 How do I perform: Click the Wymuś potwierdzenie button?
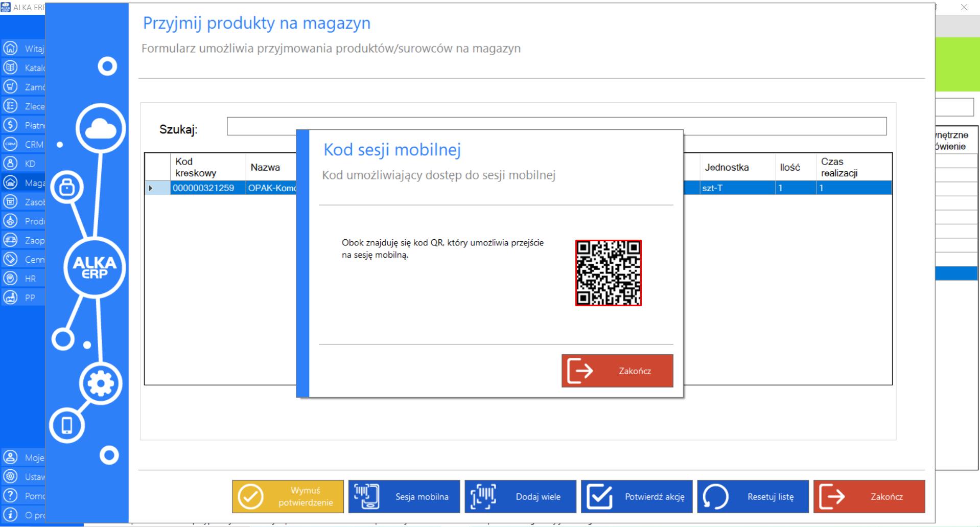point(288,496)
